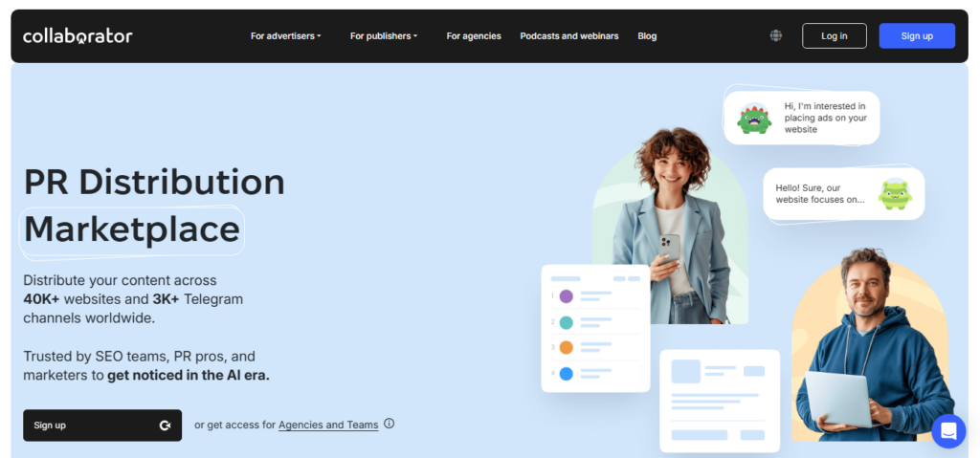980x458 pixels.
Task: Go to Podcasts and webinars
Action: coord(568,36)
